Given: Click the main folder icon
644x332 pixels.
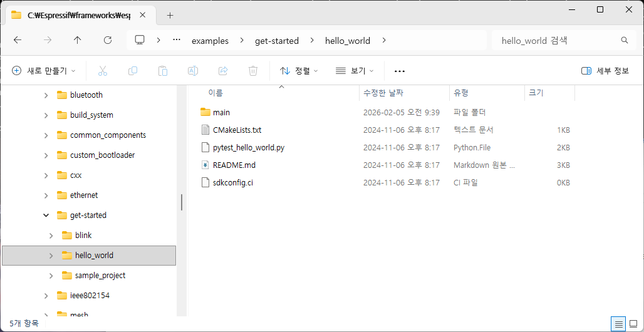Looking at the screenshot, I should pyautogui.click(x=205, y=112).
